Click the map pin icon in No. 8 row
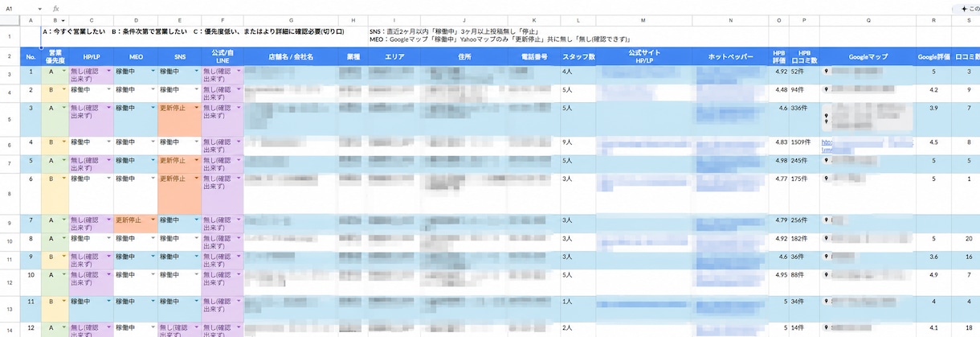Image resolution: width=980 pixels, height=337 pixels. coord(825,239)
